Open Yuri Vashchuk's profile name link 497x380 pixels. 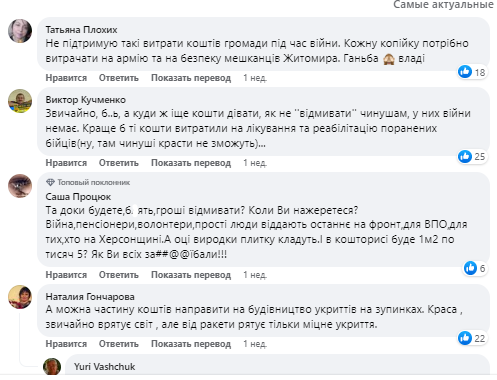[x=105, y=367]
